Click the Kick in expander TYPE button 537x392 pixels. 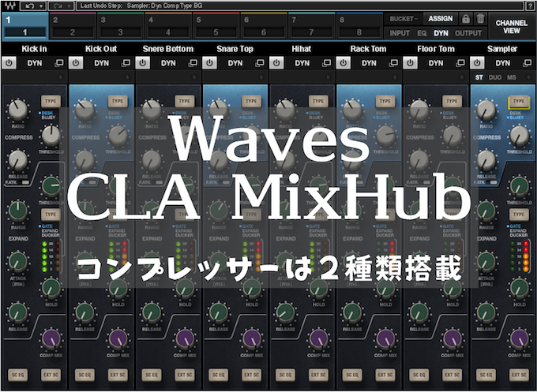point(51,215)
